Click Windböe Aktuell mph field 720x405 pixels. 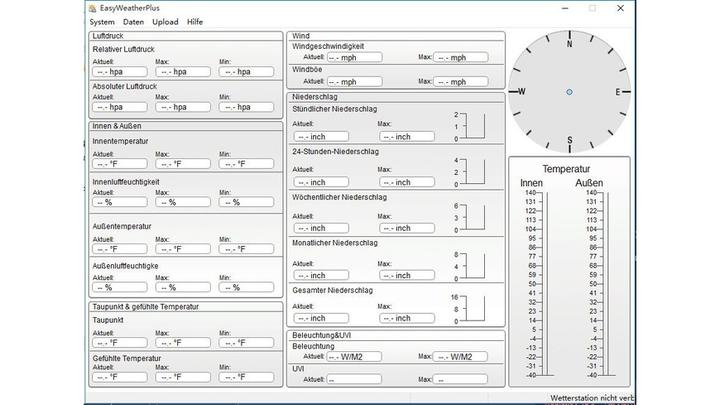pyautogui.click(x=354, y=82)
